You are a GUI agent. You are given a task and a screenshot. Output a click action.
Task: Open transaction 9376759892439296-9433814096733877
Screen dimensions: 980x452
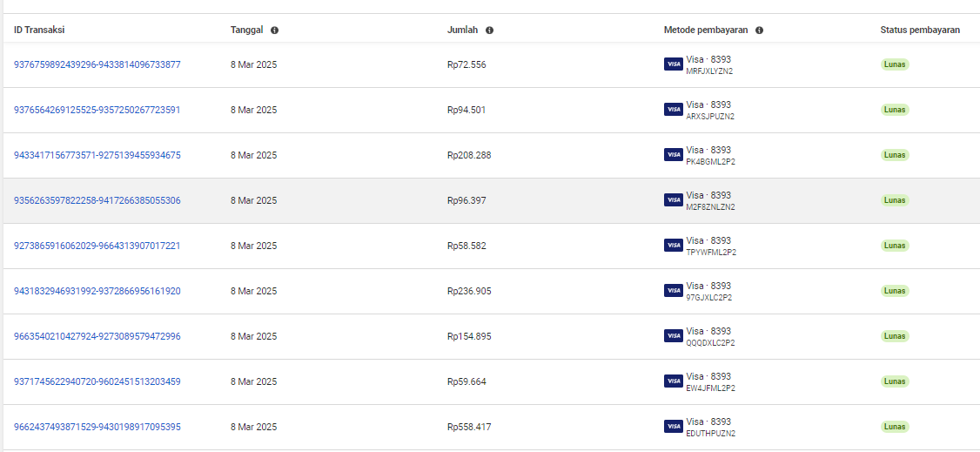(x=97, y=64)
